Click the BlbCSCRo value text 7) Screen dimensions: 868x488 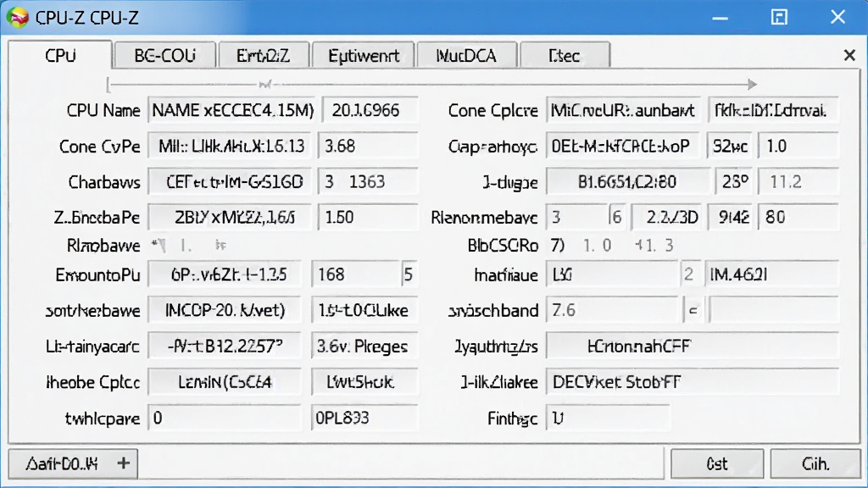pyautogui.click(x=558, y=245)
